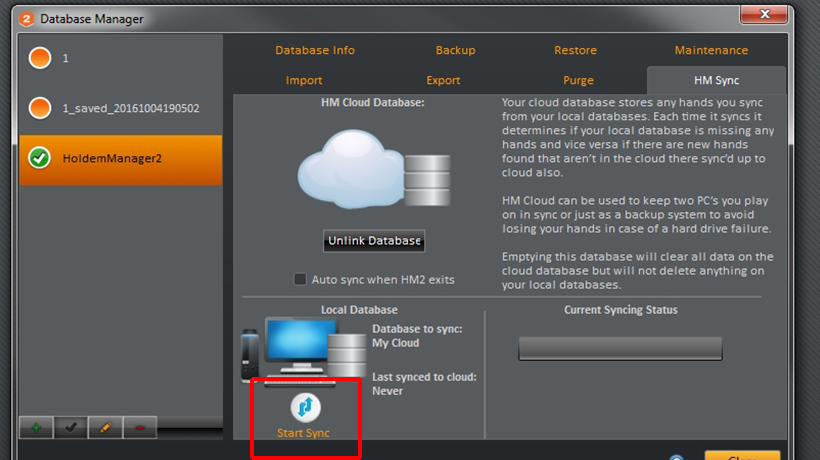This screenshot has height=460, width=820.
Task: Click the Database Manager title bar logo
Action: tap(26, 19)
